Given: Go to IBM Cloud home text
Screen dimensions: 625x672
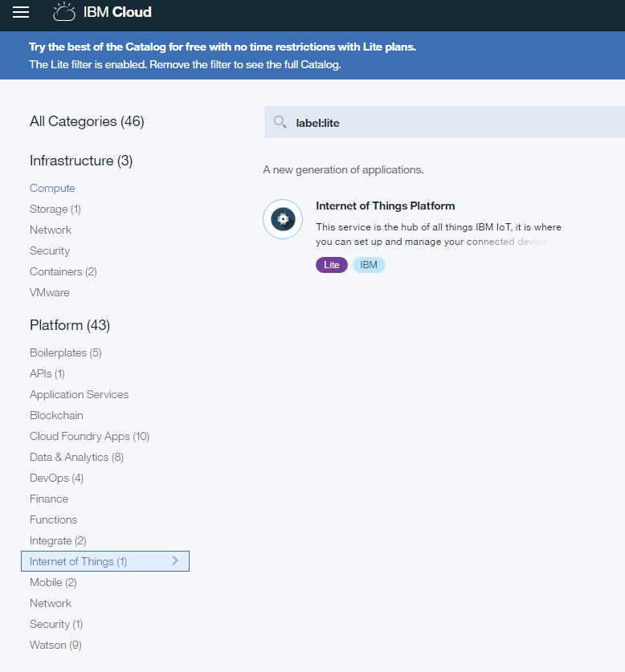Looking at the screenshot, I should point(117,12).
